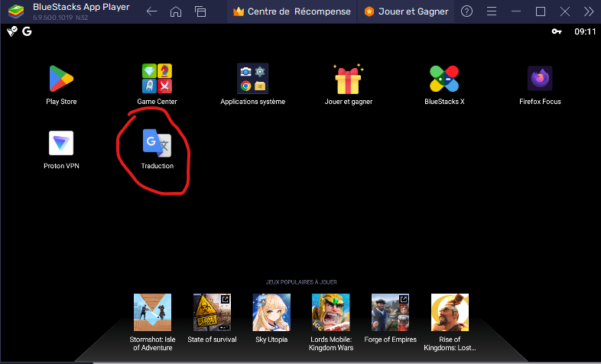The image size is (601, 364).
Task: Open the Traduction translate app
Action: 157,144
